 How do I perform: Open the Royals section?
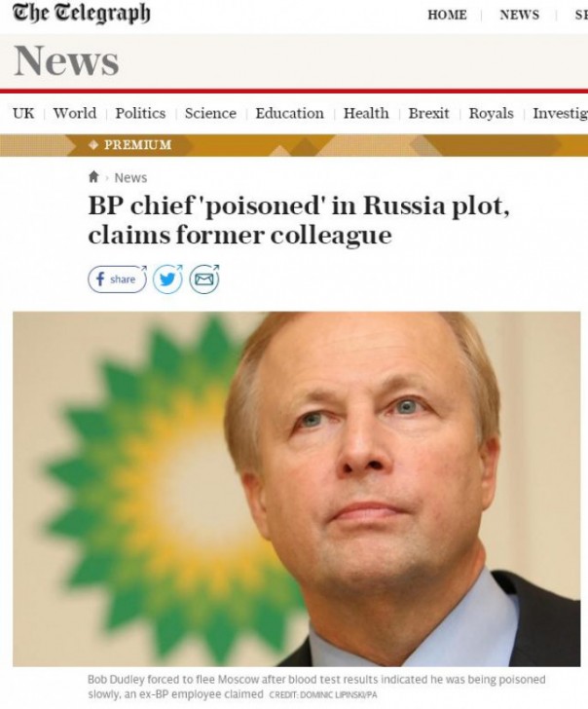point(491,113)
